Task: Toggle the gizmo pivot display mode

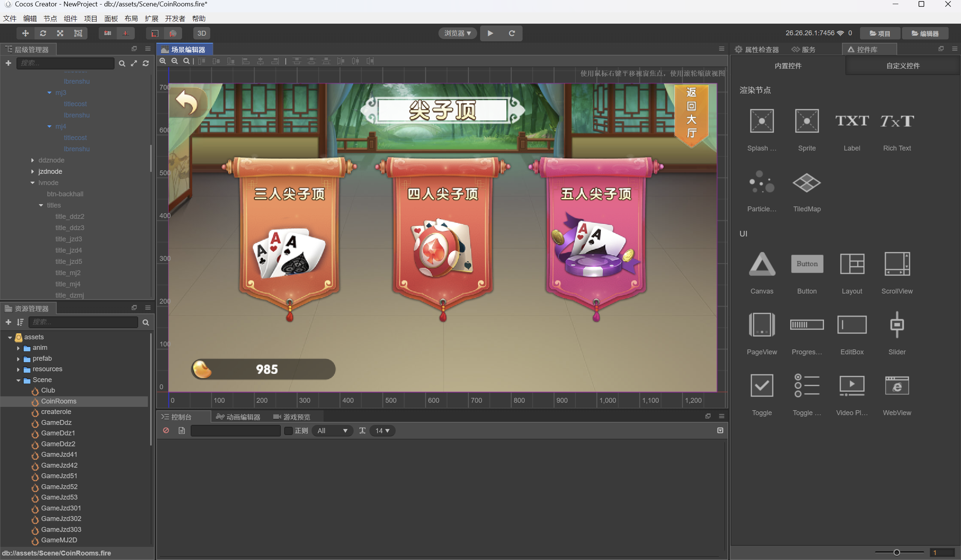Action: coord(107,33)
